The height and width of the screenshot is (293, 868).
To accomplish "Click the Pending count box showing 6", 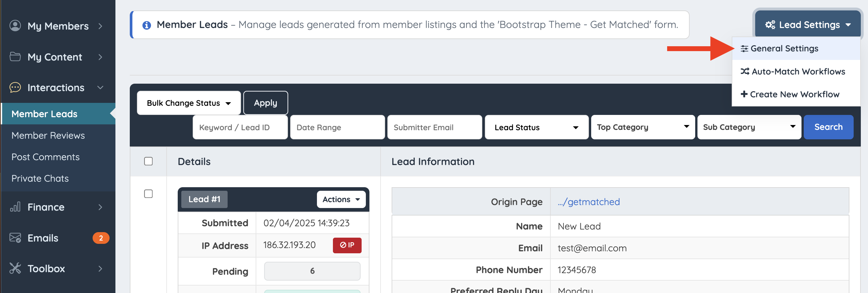I will (312, 271).
